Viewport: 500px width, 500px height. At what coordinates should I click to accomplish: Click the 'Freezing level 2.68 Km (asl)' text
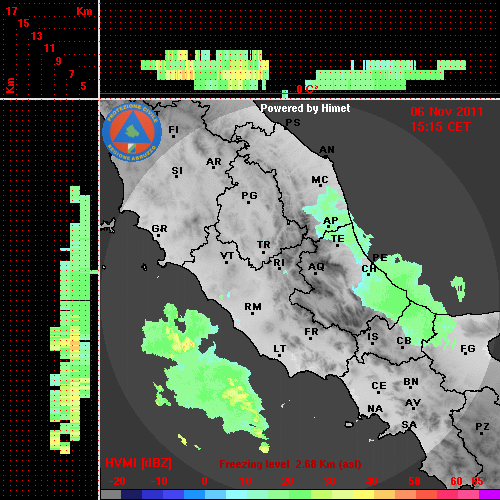tap(290, 464)
